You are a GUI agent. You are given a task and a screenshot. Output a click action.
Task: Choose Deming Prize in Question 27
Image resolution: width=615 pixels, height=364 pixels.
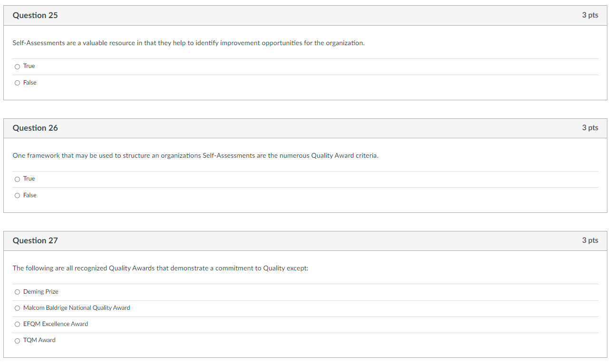point(17,292)
